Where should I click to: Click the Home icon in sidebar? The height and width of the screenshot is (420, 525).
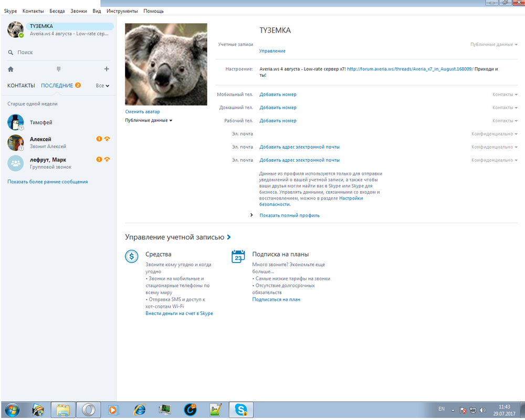tap(10, 69)
